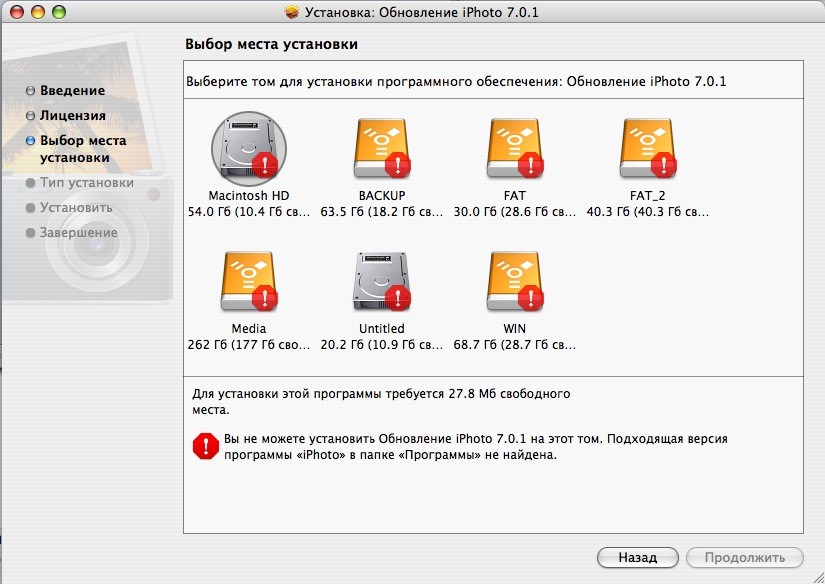Go to the Введение step in sidebar
This screenshot has width=825, height=584.
[66, 90]
